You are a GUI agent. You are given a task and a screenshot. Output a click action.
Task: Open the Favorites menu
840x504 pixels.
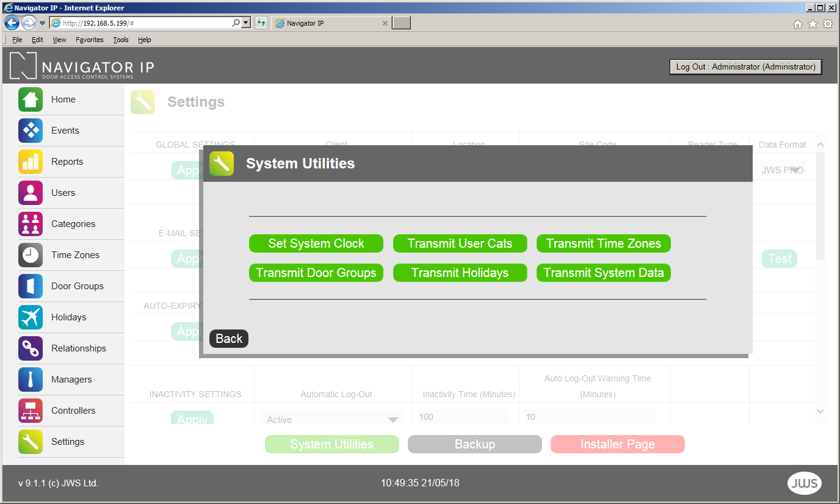[90, 40]
